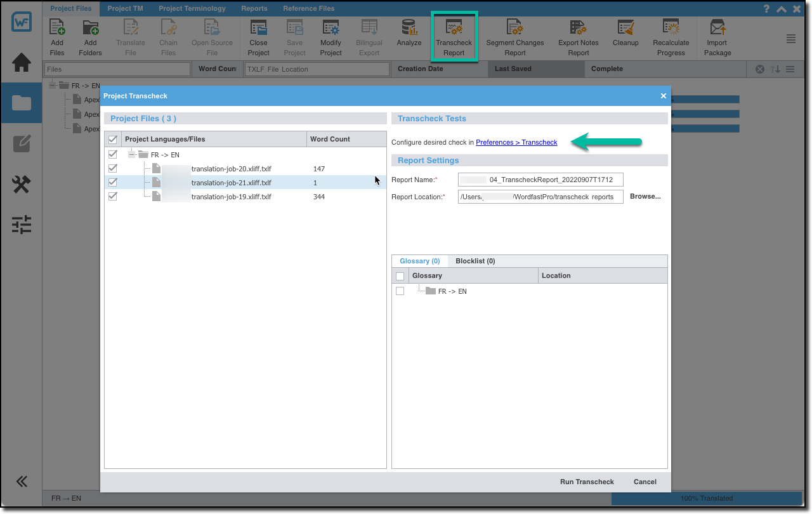Click the Bilingual Export toolbar icon
The image size is (812, 514).
pyautogui.click(x=369, y=28)
